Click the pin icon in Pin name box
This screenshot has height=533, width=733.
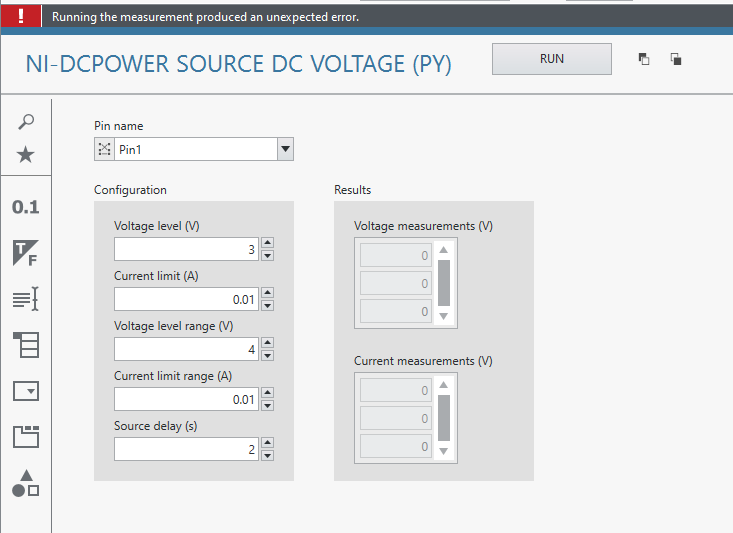tap(104, 149)
